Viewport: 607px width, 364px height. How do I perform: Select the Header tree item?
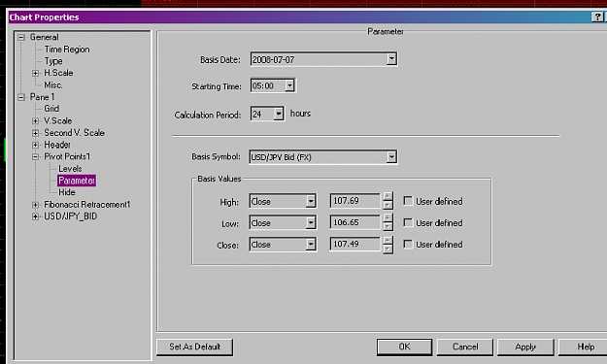coord(57,145)
